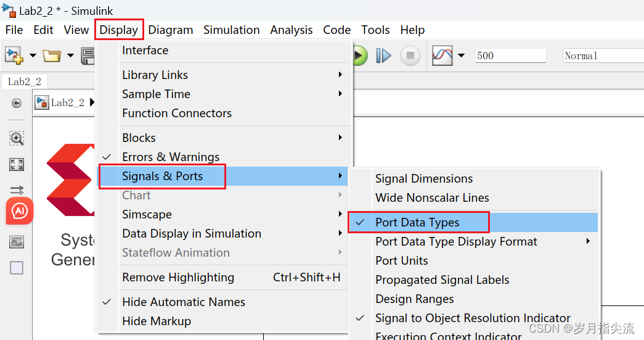Click the New Model toolbar icon

click(14, 55)
